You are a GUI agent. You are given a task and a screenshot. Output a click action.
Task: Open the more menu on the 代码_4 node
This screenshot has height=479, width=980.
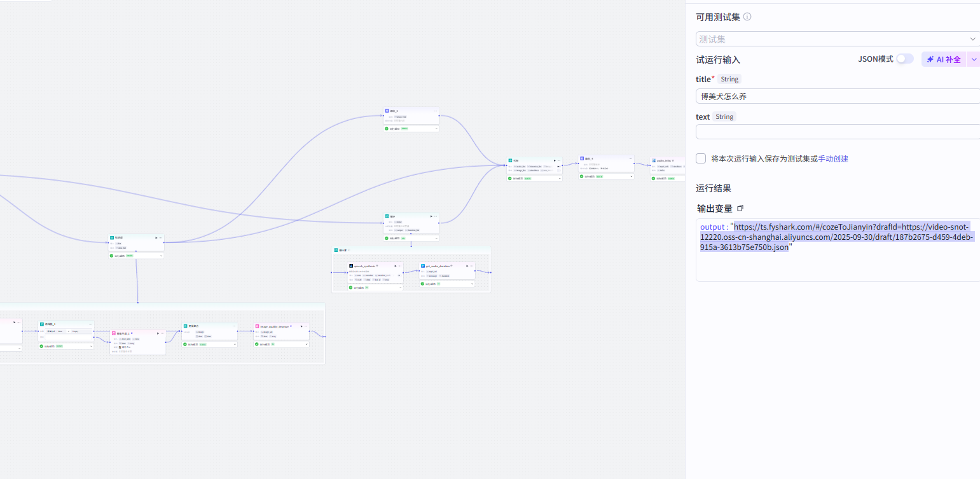(630, 158)
